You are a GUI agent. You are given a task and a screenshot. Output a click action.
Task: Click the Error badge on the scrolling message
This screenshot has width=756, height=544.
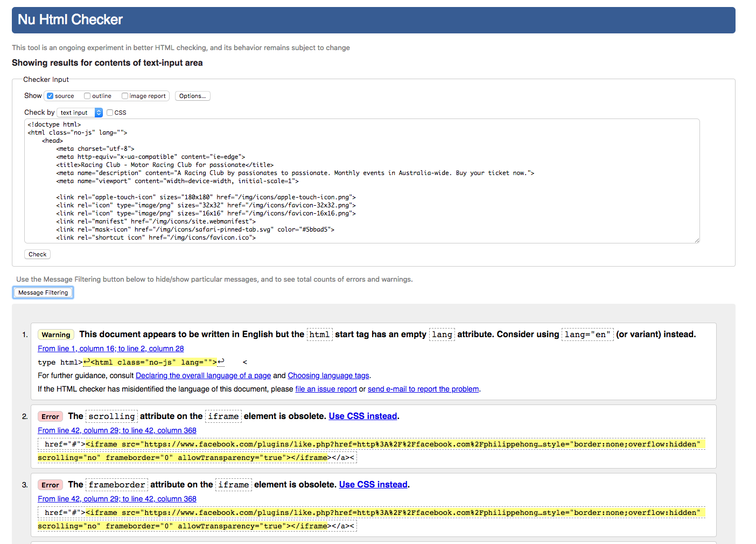(50, 416)
